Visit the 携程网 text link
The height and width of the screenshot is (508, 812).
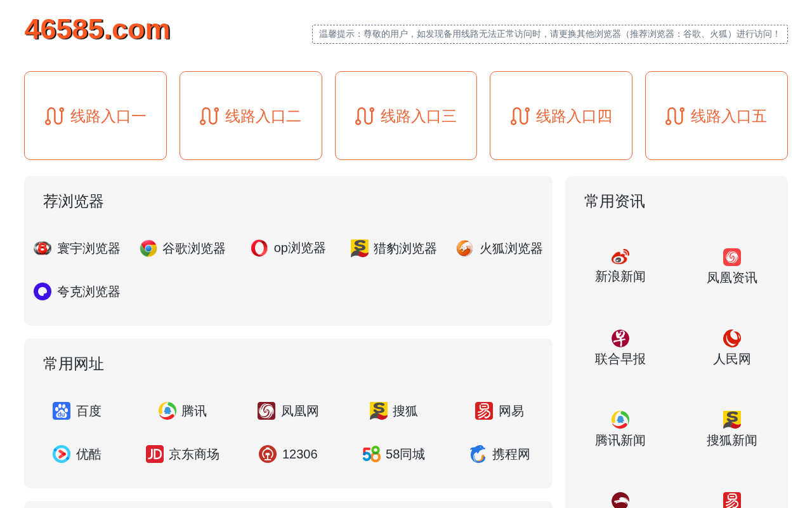pyautogui.click(x=511, y=454)
